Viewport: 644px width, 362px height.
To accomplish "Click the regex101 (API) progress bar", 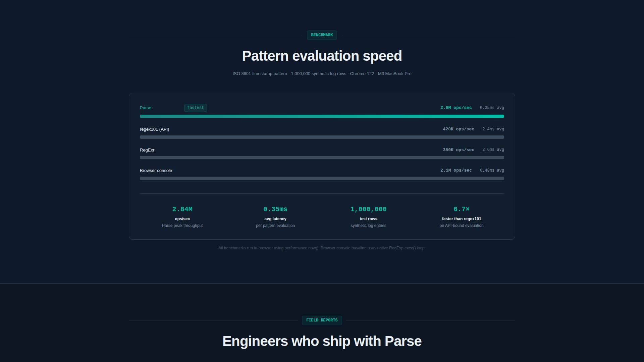I will (322, 137).
